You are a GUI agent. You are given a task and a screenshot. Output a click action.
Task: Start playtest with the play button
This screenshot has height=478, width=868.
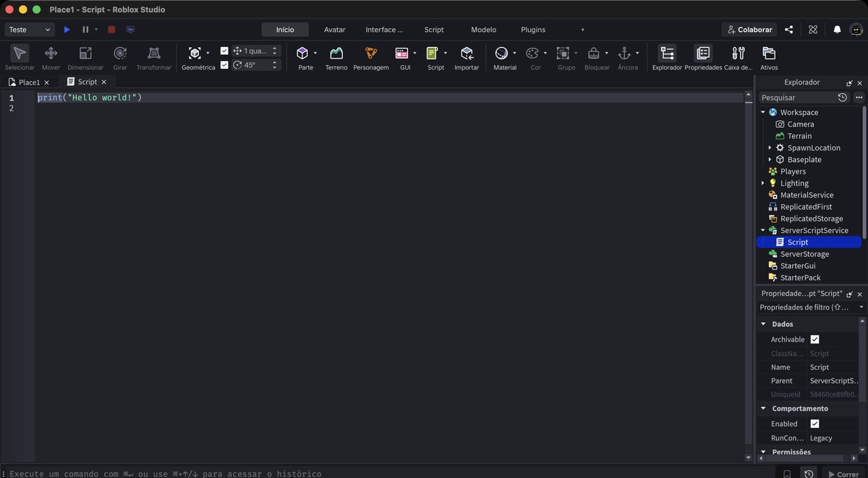tap(67, 30)
